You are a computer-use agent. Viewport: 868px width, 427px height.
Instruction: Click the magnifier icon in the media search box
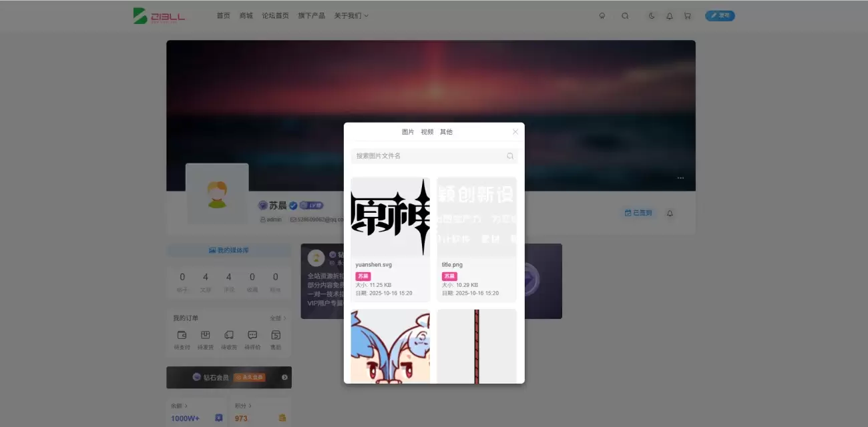pos(510,156)
